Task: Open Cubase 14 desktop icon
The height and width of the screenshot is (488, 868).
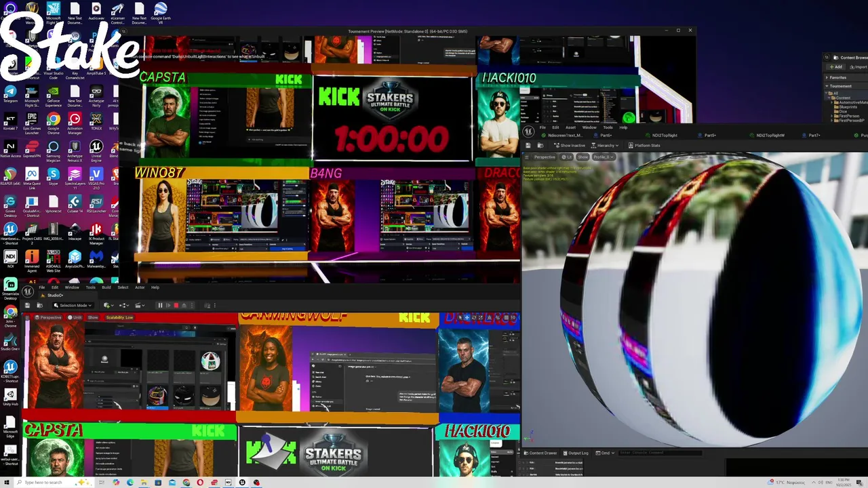Action: click(75, 204)
